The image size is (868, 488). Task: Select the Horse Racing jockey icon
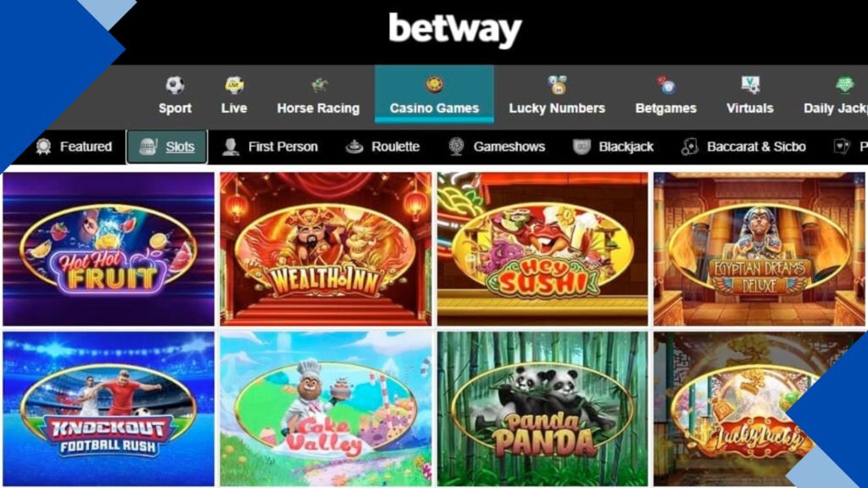(x=319, y=86)
